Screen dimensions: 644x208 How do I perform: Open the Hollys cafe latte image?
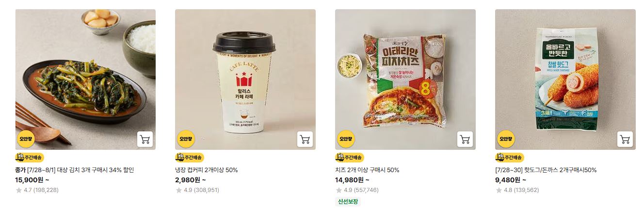245,80
